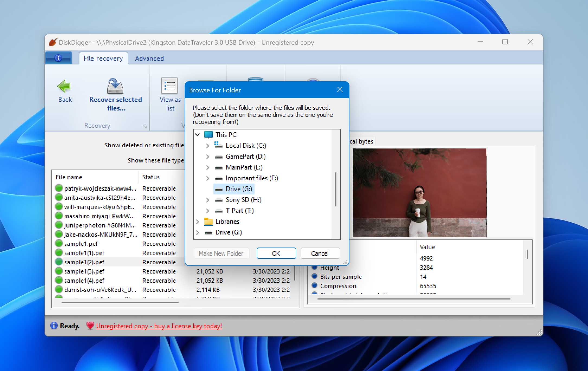Click the preview photo of woman
The image size is (588, 371).
419,193
